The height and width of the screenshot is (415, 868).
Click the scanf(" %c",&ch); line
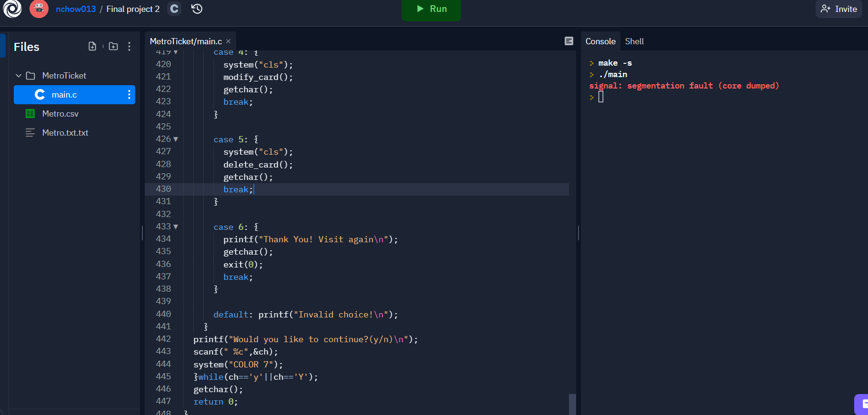pyautogui.click(x=236, y=352)
